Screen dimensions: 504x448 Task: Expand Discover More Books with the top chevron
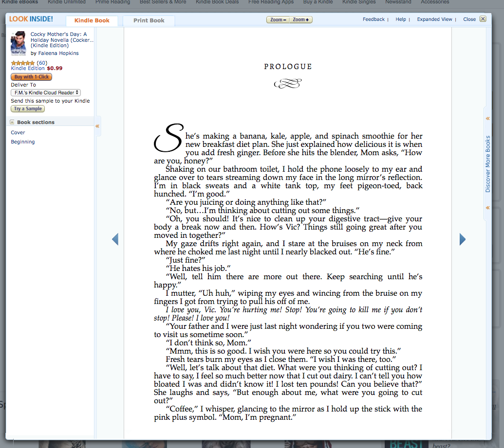(x=487, y=119)
